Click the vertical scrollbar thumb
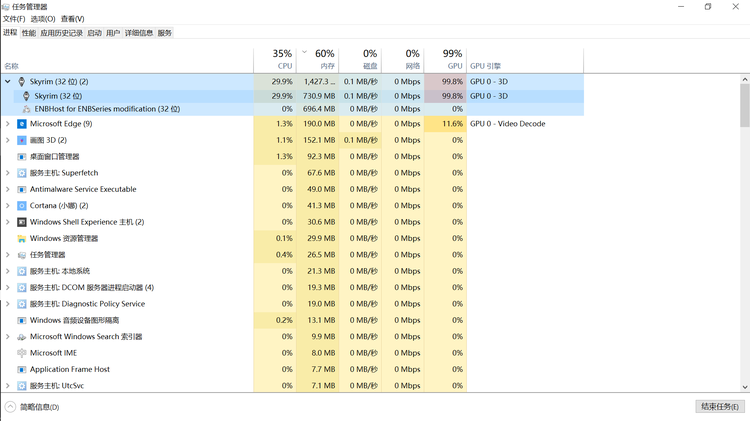The height and width of the screenshot is (421, 750). 745,106
